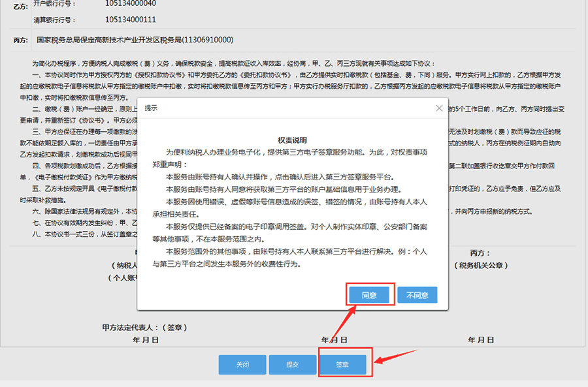Submit the agreement using the 提交 button
Screen dimensions: 588x387
point(292,364)
